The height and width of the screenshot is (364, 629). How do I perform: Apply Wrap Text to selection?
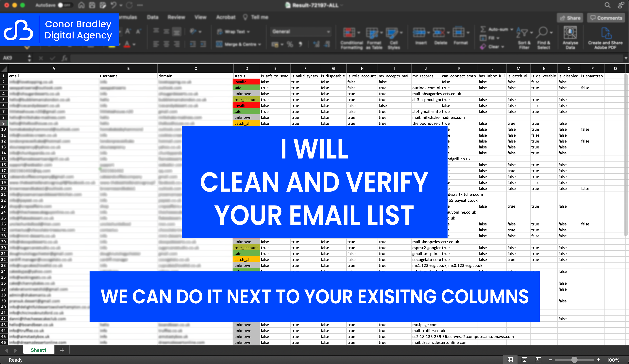click(x=233, y=32)
